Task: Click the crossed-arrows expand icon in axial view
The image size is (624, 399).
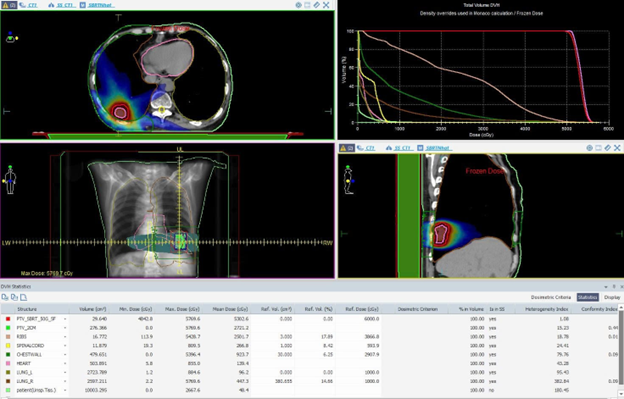Action: [x=326, y=5]
